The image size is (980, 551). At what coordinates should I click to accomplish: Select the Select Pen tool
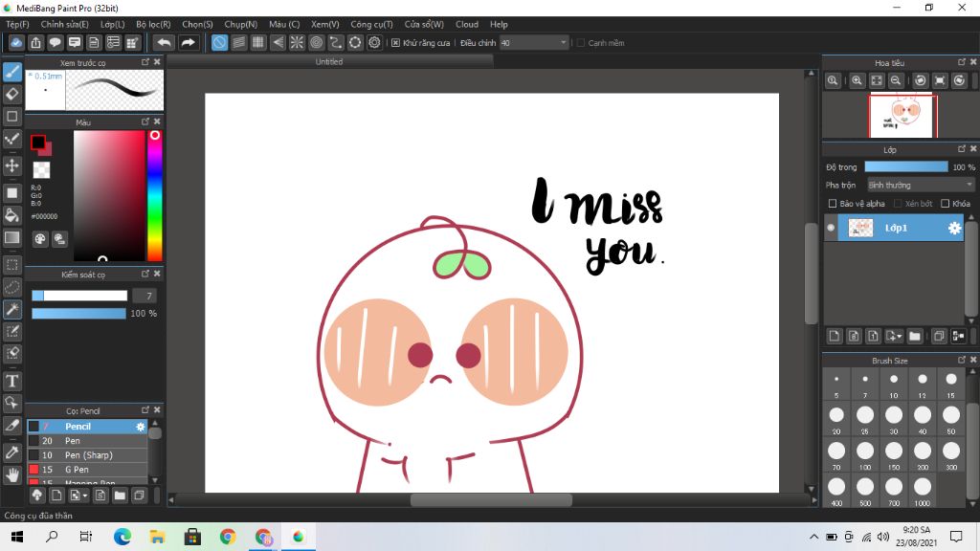tap(11, 331)
